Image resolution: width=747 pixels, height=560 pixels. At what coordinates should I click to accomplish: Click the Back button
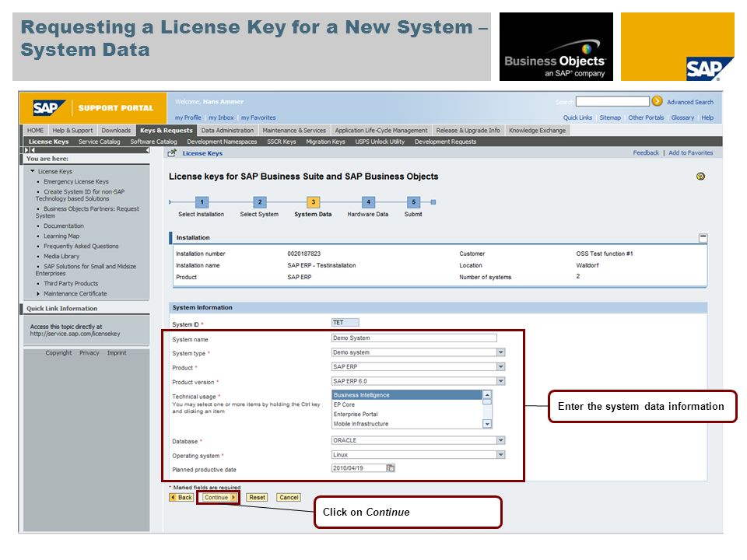(x=181, y=497)
